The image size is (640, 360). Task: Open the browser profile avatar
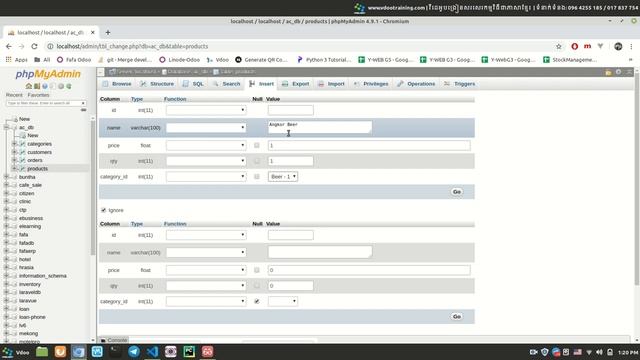tap(618, 47)
